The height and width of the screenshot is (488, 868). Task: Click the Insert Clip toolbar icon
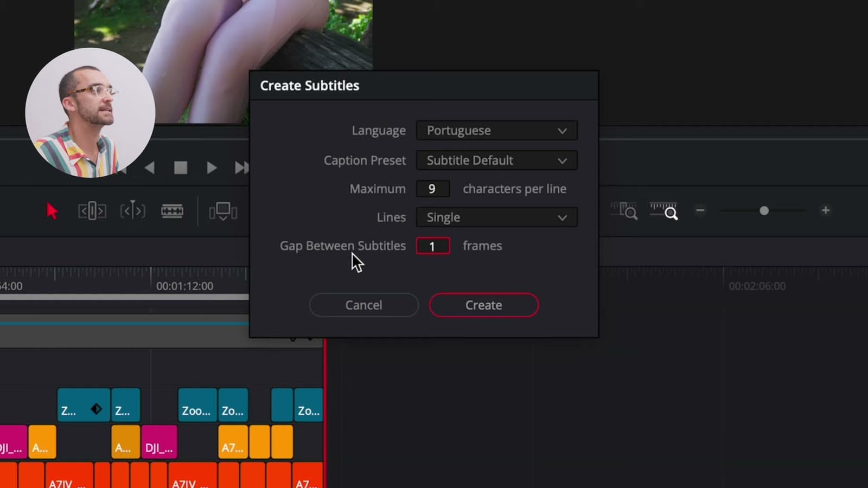223,211
